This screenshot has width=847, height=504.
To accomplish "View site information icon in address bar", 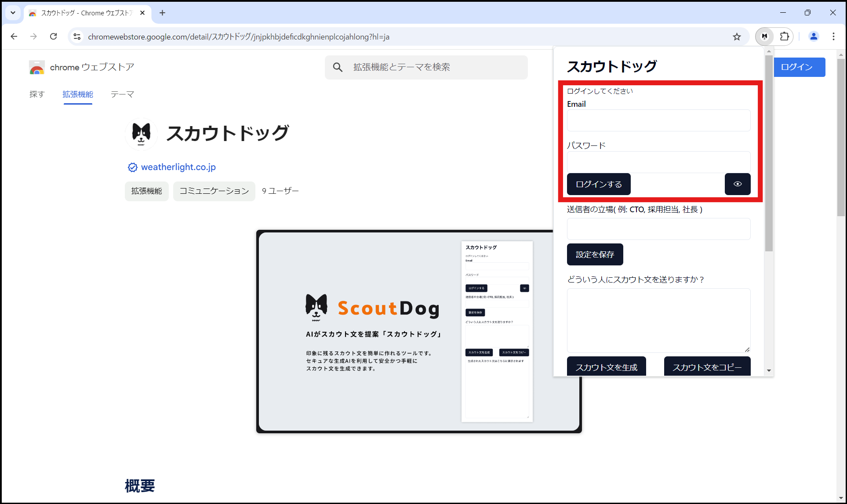I will [77, 36].
